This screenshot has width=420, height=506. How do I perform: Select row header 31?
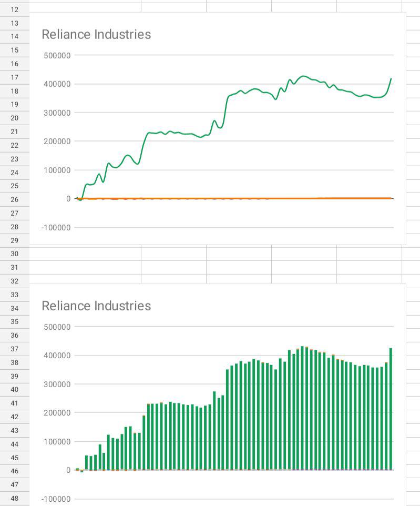(15, 267)
